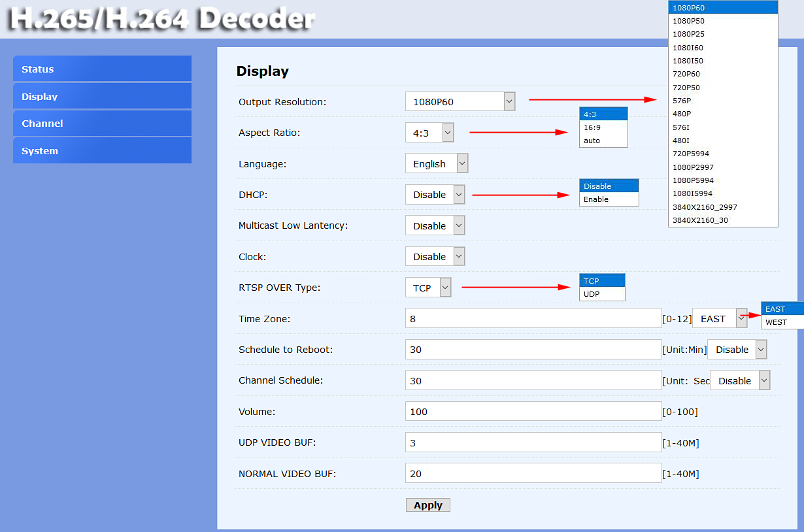Choose TCP in the RTSP type list

click(x=602, y=281)
